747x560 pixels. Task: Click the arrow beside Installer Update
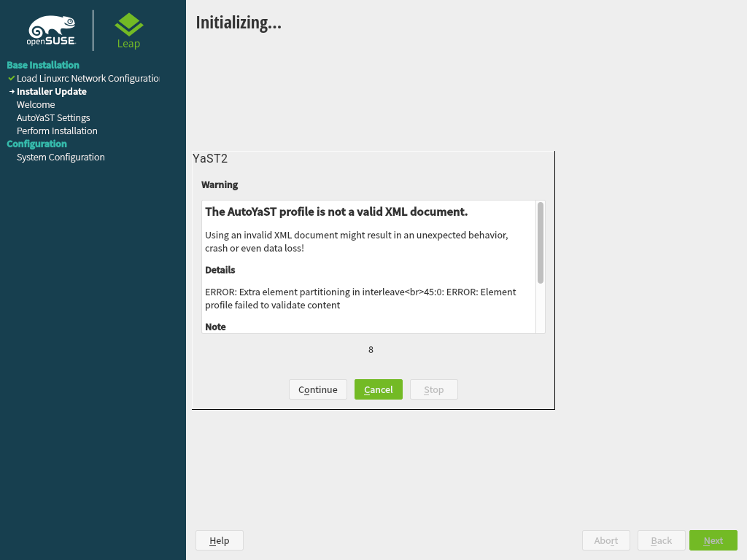pyautogui.click(x=12, y=91)
